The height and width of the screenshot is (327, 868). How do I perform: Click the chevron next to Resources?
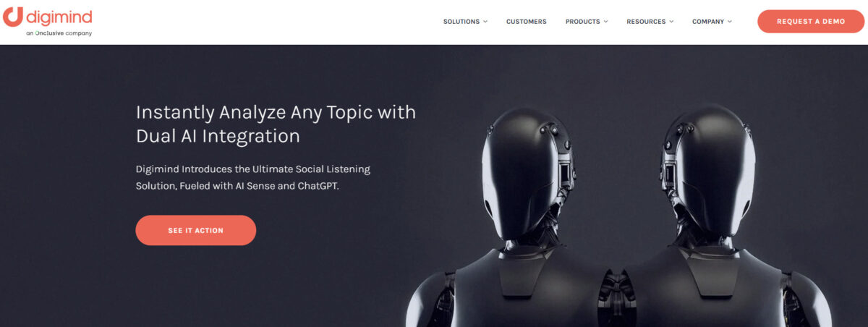coord(671,22)
